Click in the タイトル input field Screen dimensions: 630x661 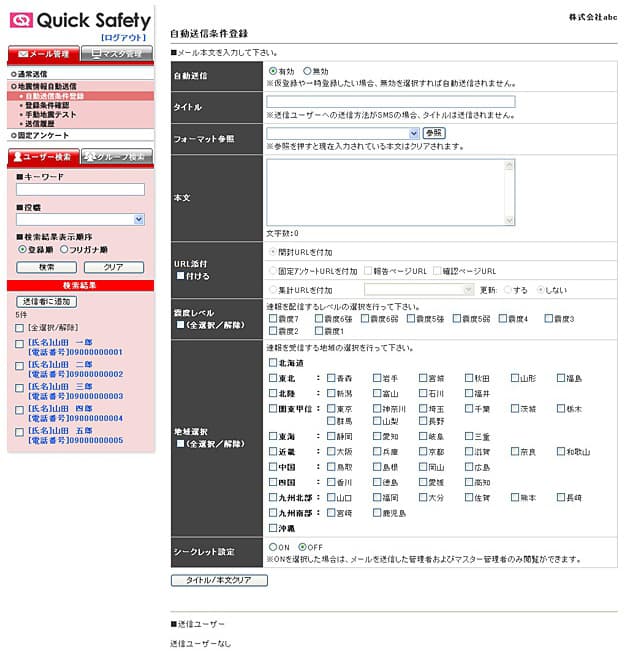(x=391, y=102)
